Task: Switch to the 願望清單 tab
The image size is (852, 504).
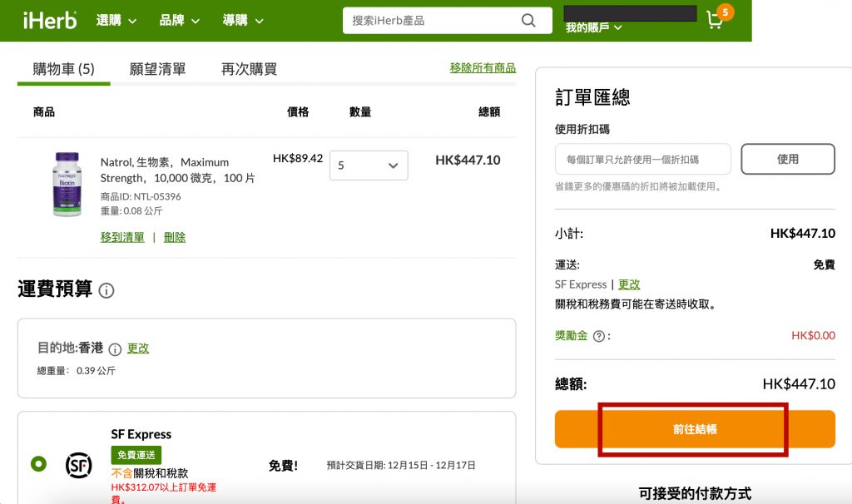Action: point(157,69)
